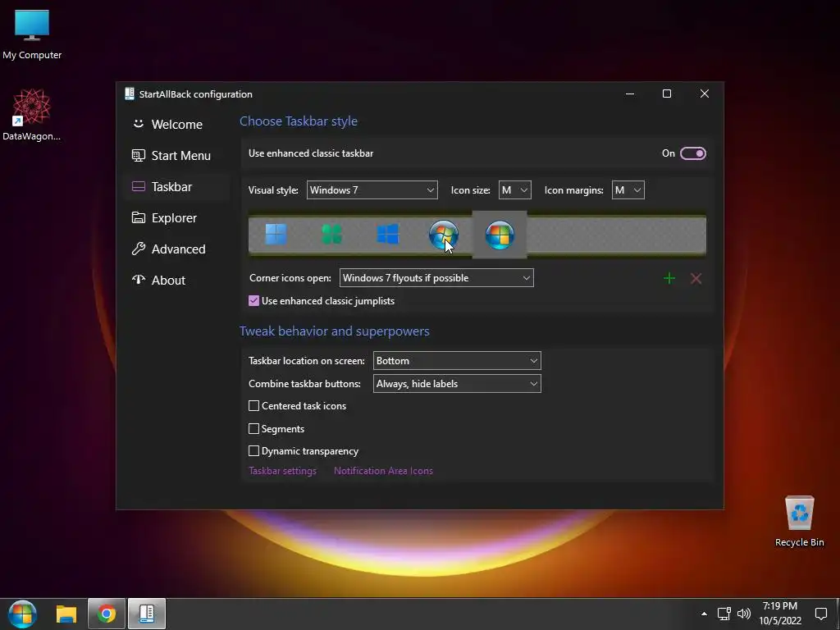The width and height of the screenshot is (840, 630).
Task: Select the DataWagon desktop shortcut
Action: [x=32, y=115]
